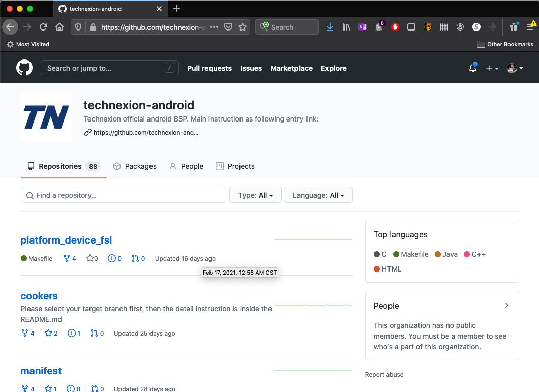The height and width of the screenshot is (392, 539).
Task: Open stargazers for platform_device_fsl
Action: pyautogui.click(x=92, y=258)
